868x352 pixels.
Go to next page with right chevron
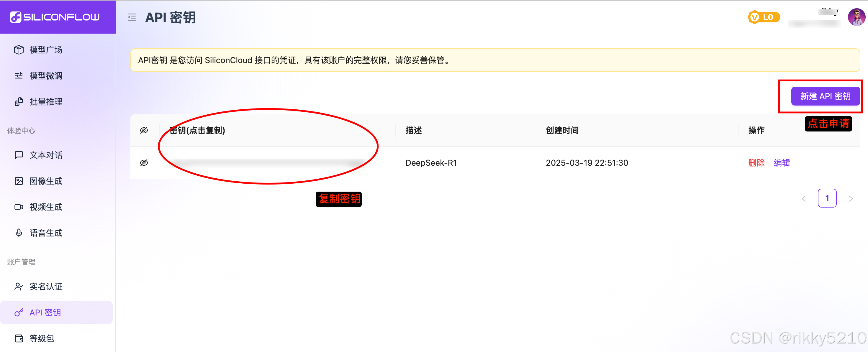tap(851, 198)
